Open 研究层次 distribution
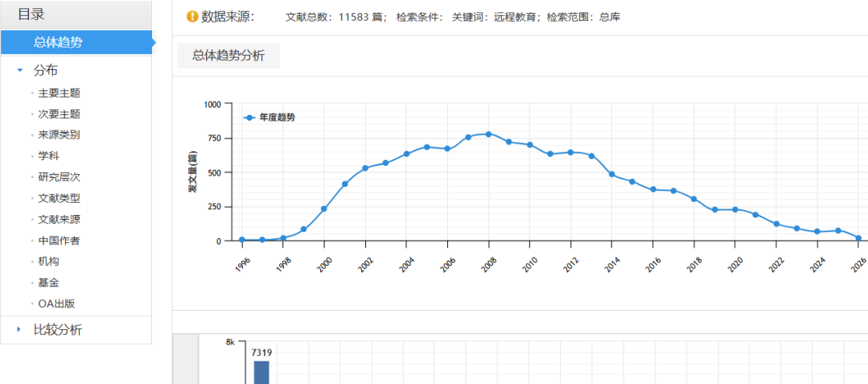Image resolution: width=868 pixels, height=384 pixels. [x=60, y=177]
